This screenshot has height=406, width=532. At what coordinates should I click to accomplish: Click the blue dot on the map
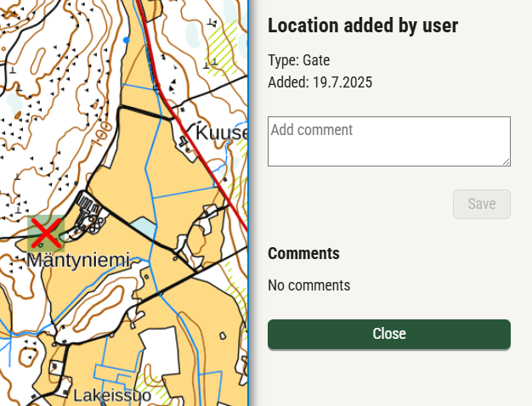(x=127, y=41)
